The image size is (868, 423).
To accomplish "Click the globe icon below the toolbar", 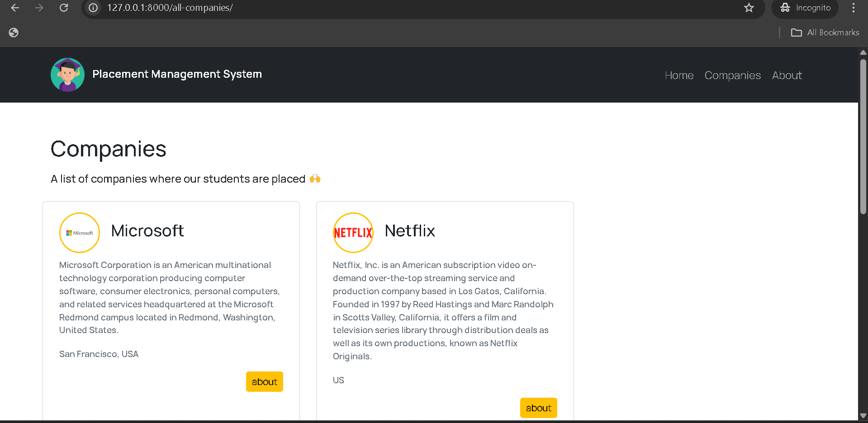I will (x=13, y=32).
